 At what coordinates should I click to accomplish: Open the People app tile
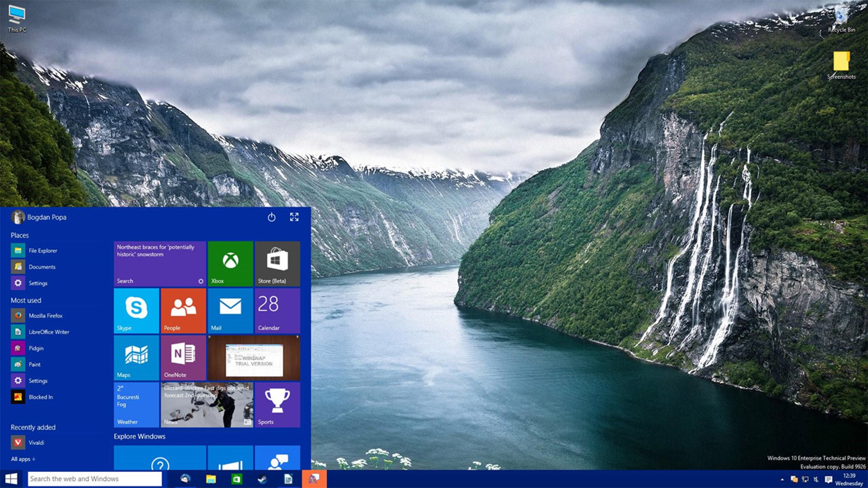[184, 311]
